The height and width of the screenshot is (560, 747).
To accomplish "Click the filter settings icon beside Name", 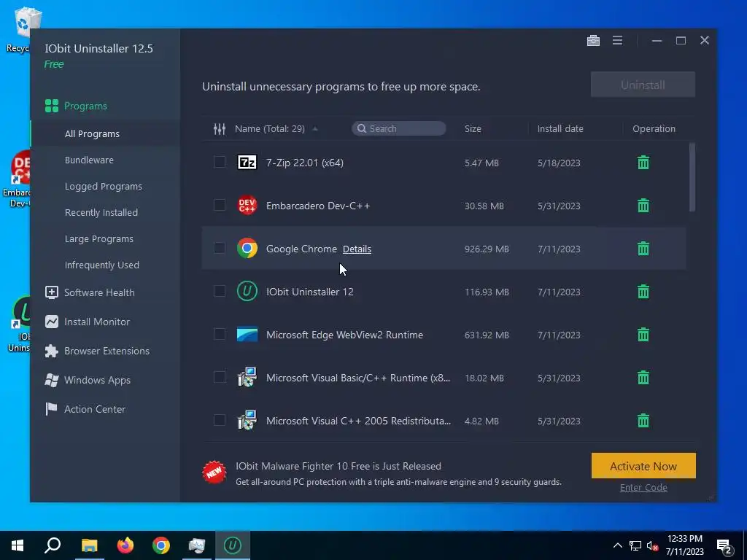I will [x=219, y=128].
